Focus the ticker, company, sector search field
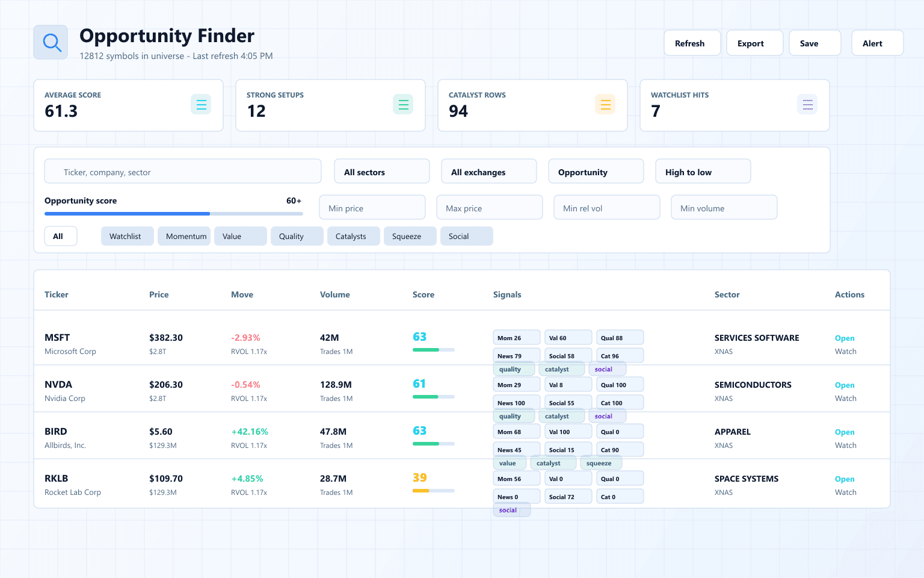Image resolution: width=924 pixels, height=578 pixels. (x=183, y=171)
